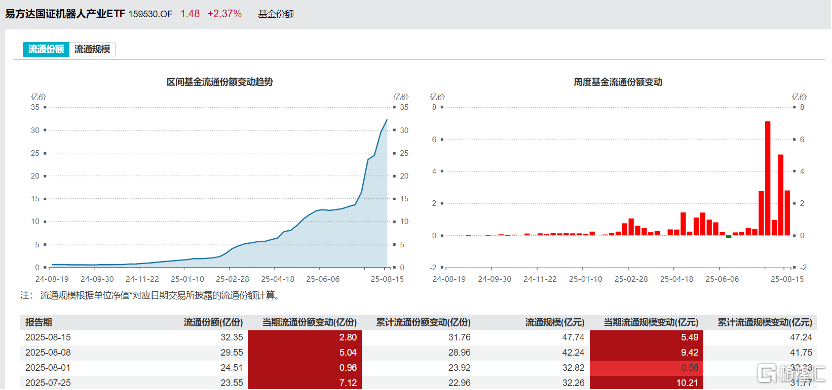Click the 47.74 scale value cell

coord(575,337)
